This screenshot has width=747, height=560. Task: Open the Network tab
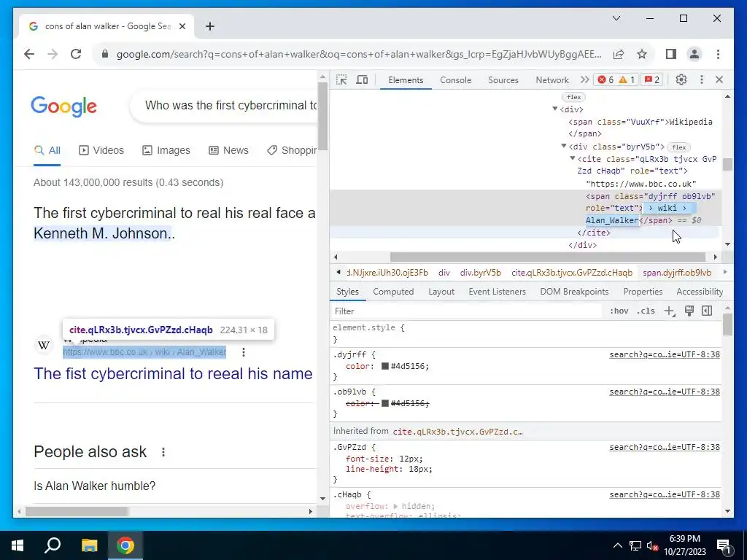[552, 80]
